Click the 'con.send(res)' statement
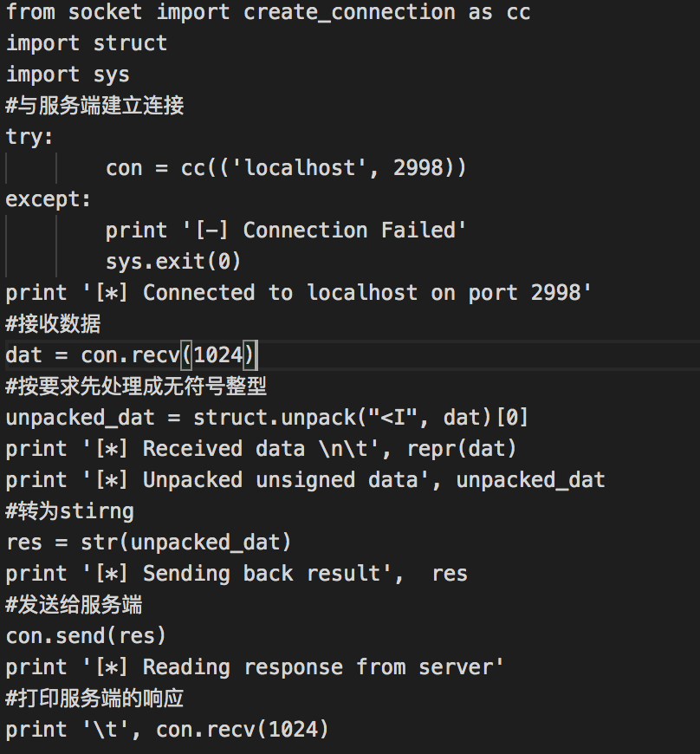This screenshot has height=754, width=700. [x=86, y=636]
